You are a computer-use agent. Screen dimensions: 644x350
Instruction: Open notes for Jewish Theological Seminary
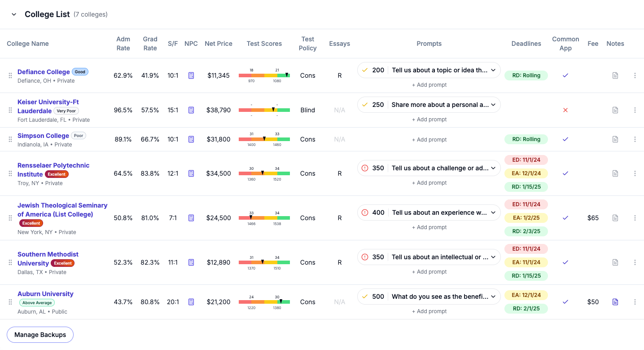(x=615, y=218)
